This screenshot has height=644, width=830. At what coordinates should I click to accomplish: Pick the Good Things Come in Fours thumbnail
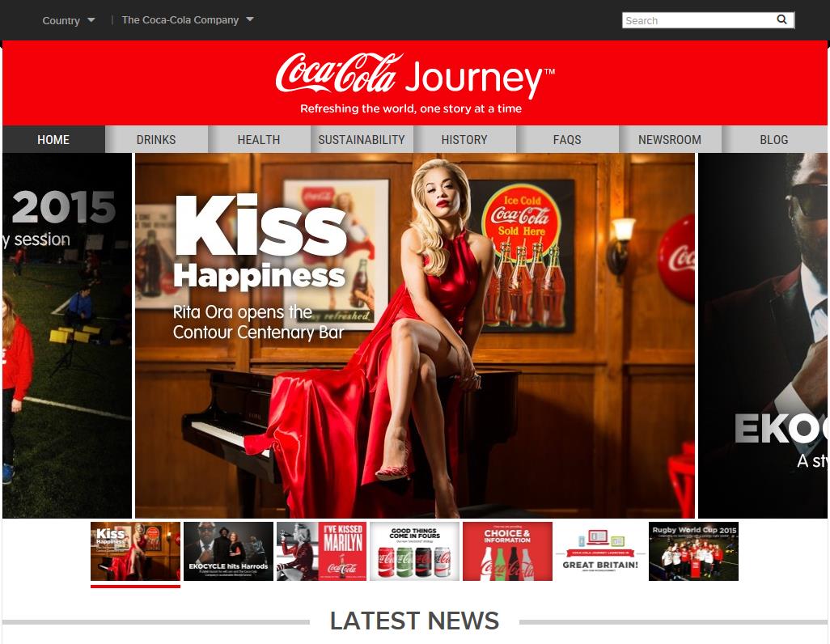click(x=414, y=551)
